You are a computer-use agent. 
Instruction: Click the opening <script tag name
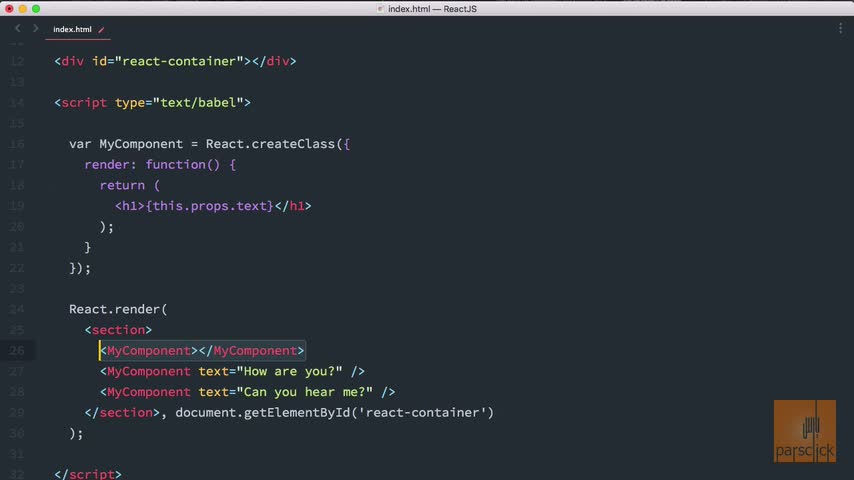pos(84,102)
